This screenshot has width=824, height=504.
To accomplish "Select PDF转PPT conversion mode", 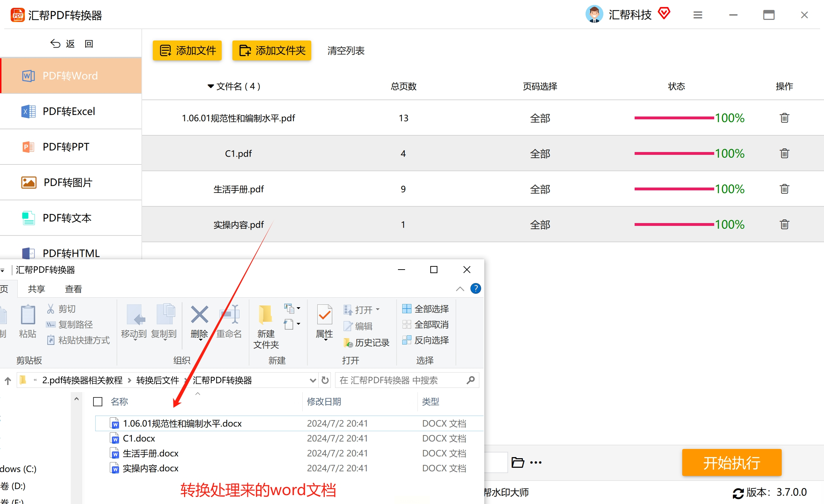I will [x=66, y=147].
